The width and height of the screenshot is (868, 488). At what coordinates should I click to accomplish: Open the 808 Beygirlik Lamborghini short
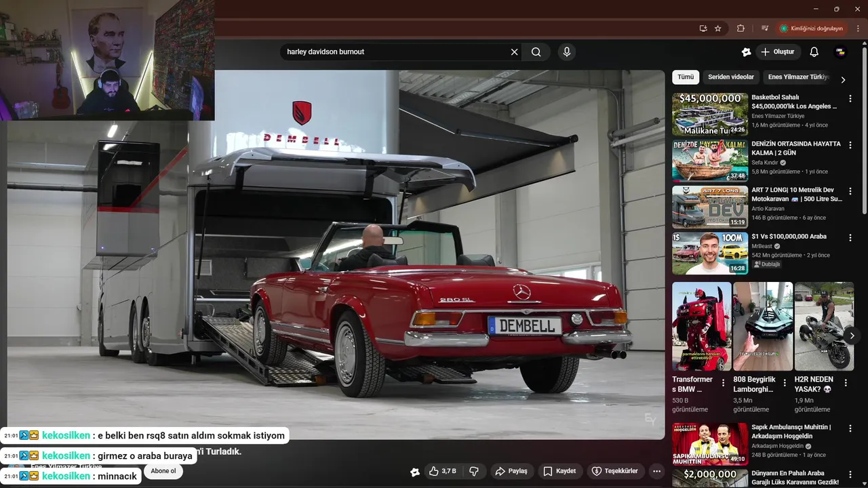tap(763, 326)
